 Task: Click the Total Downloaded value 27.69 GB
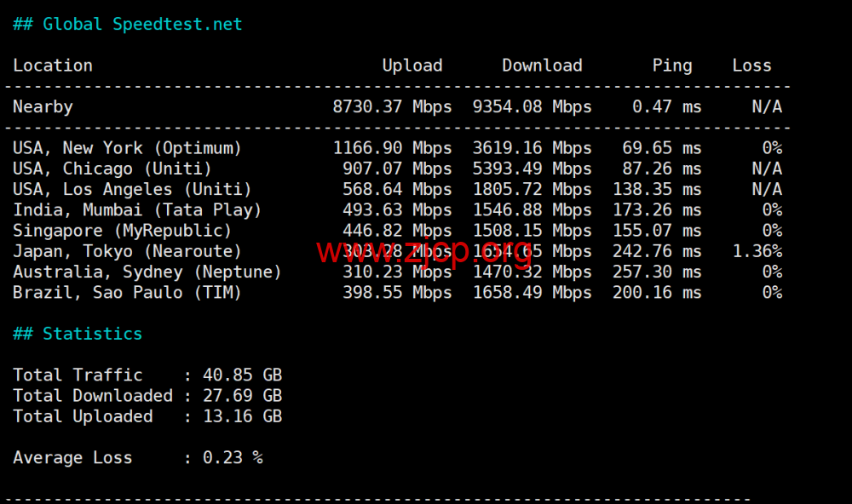pyautogui.click(x=242, y=396)
